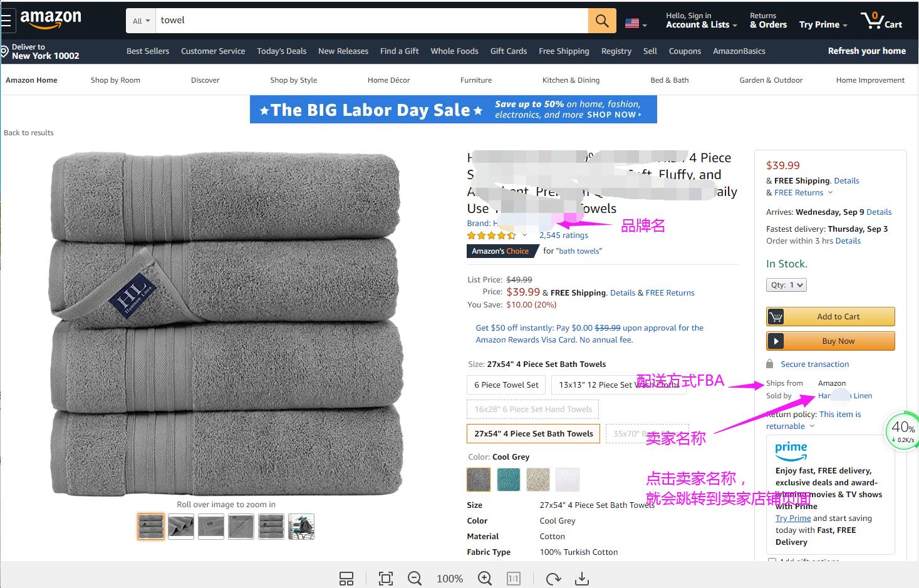919x588 pixels.
Task: Select the 27x54" 4 Piece Set Bath Towels option
Action: 534,433
